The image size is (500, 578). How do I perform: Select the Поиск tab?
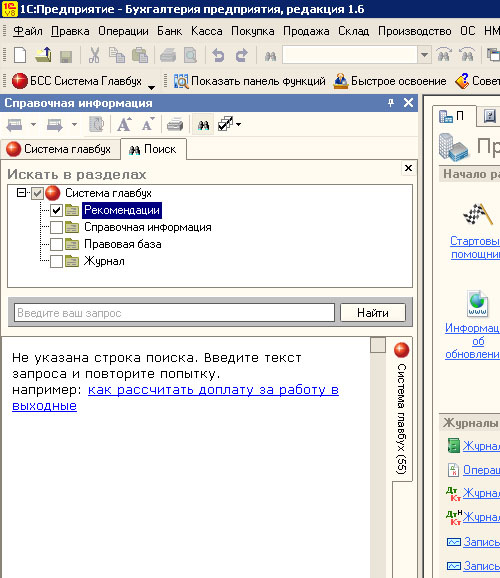(x=153, y=149)
